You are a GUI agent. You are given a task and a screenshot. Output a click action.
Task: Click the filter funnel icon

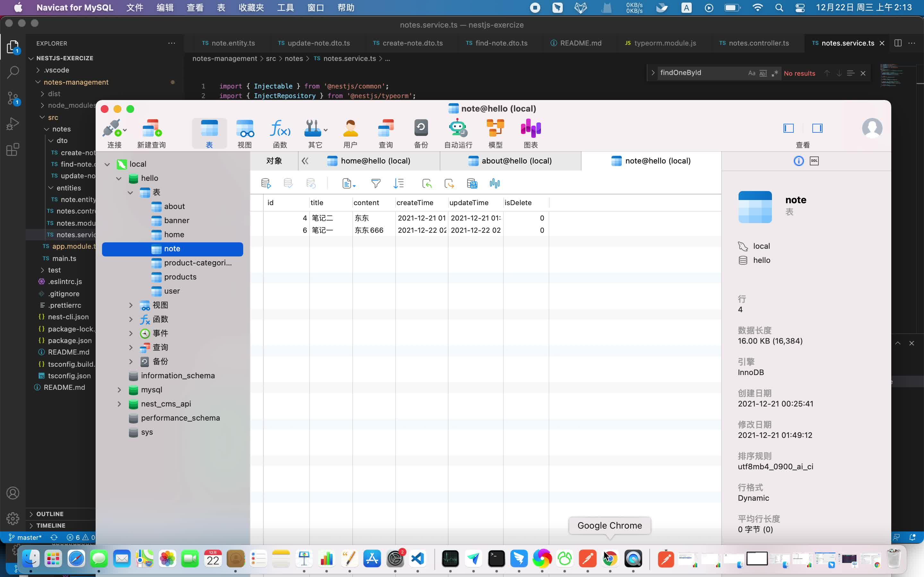(376, 184)
